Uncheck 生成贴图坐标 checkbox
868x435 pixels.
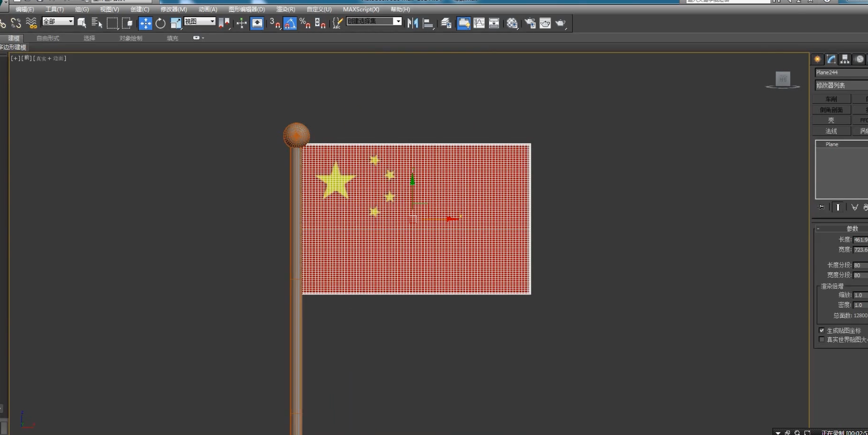(822, 330)
